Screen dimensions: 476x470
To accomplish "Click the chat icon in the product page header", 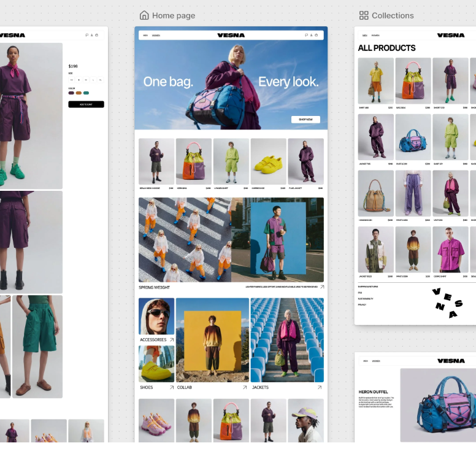I will pos(87,35).
